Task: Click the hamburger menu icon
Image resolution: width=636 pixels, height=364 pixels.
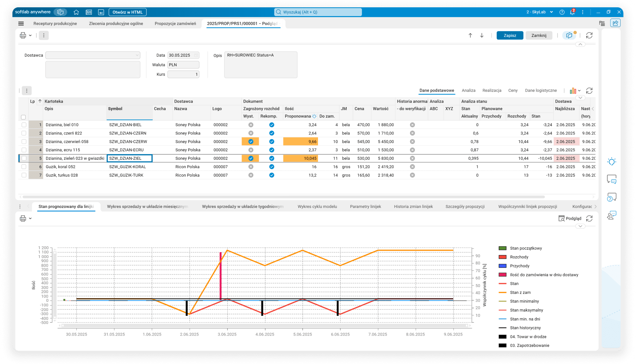Action: click(21, 23)
